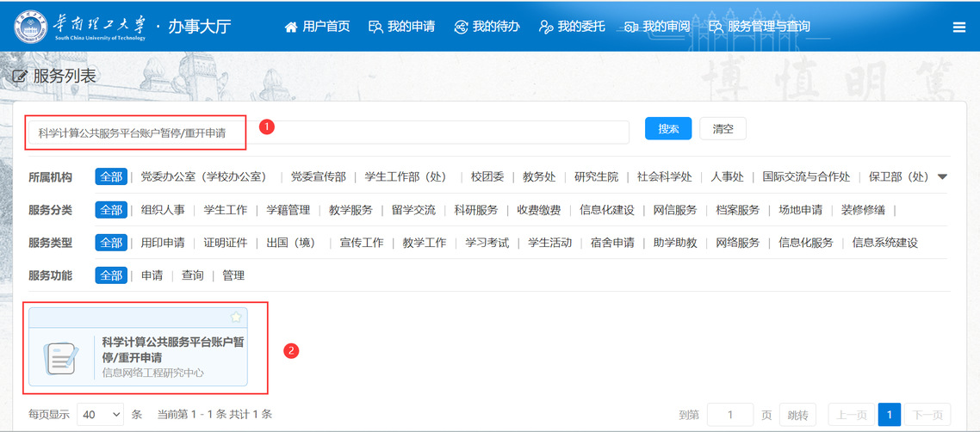980x432 pixels.
Task: Filter by 教务处
Action: click(x=539, y=176)
